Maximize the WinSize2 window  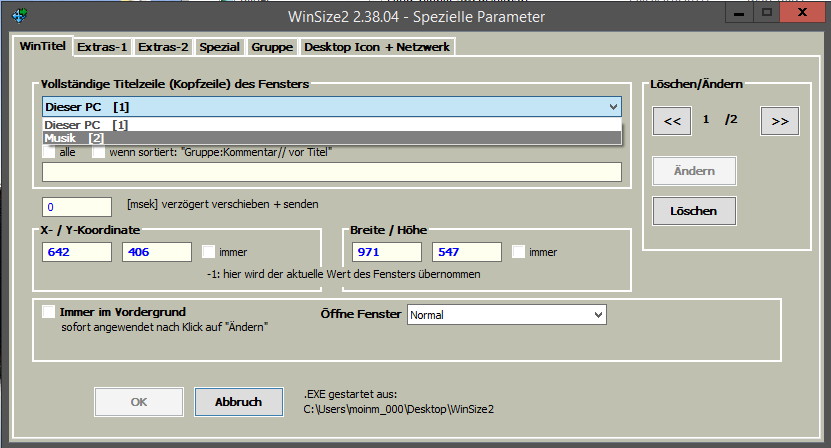click(x=766, y=13)
